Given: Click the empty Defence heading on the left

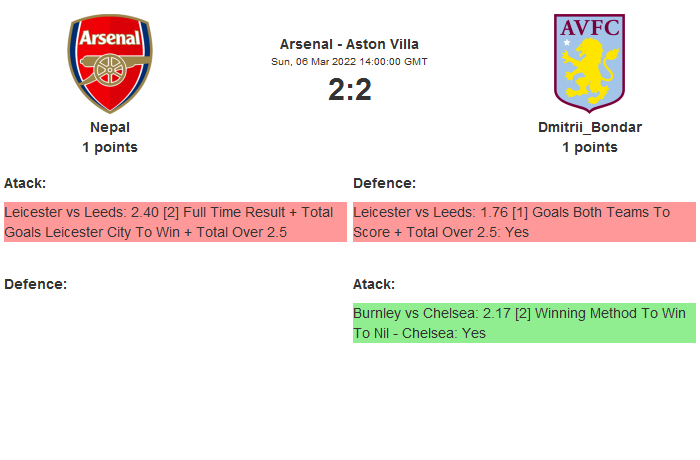Looking at the screenshot, I should click(x=35, y=284).
